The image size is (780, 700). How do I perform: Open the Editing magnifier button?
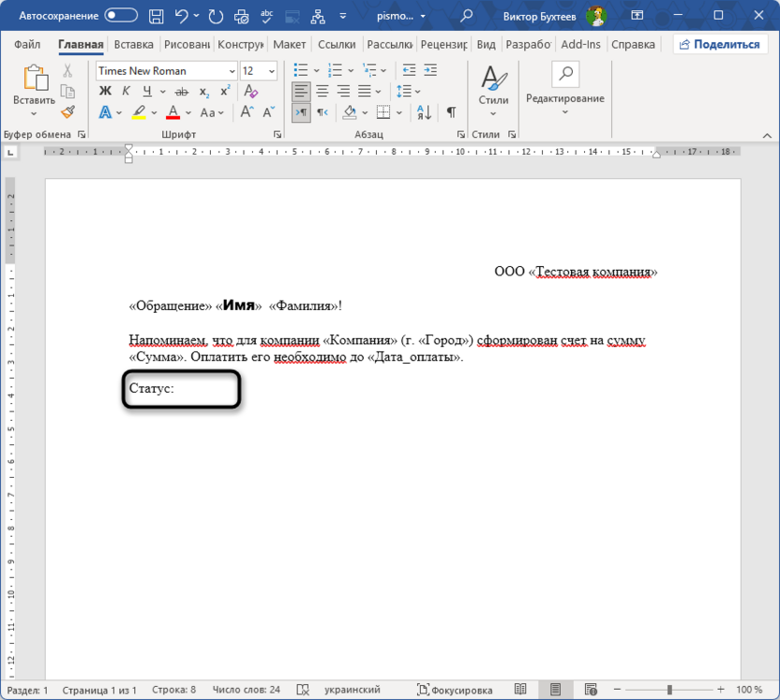[x=565, y=74]
